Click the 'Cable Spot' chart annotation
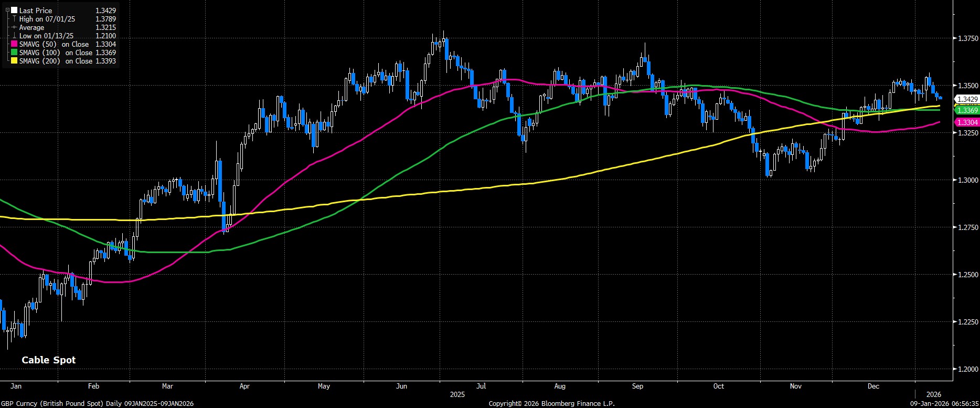 tap(48, 360)
